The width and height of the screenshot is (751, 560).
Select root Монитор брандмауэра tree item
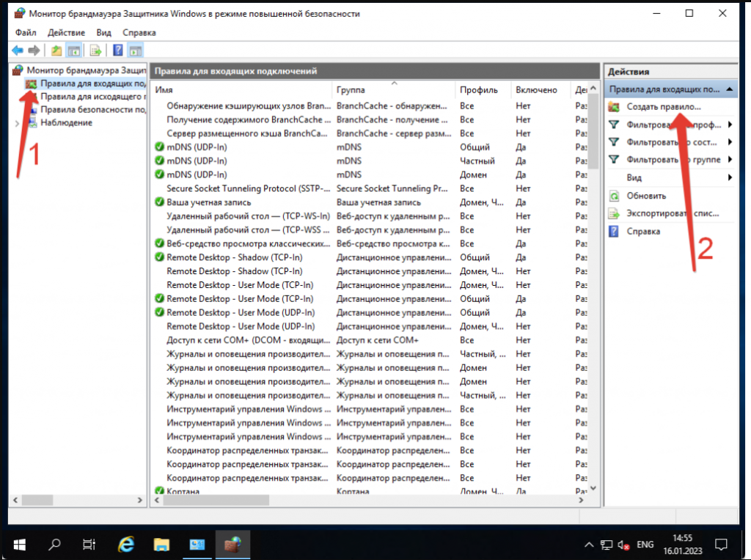[87, 70]
